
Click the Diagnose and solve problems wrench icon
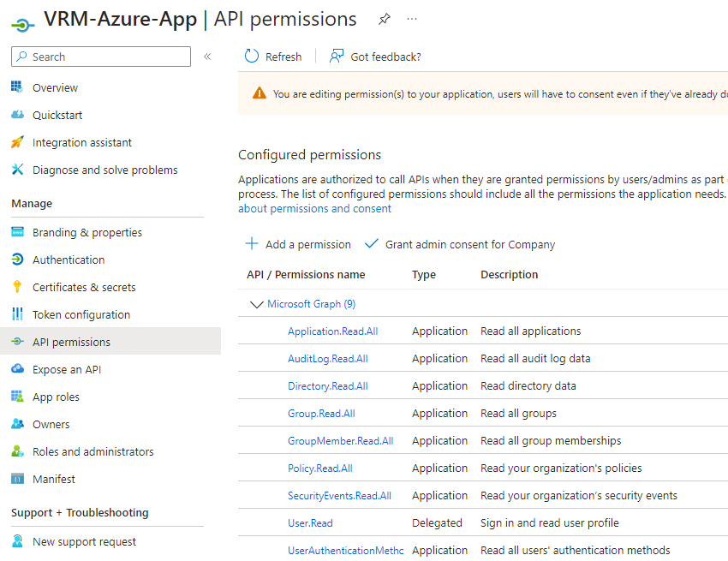[x=17, y=169]
